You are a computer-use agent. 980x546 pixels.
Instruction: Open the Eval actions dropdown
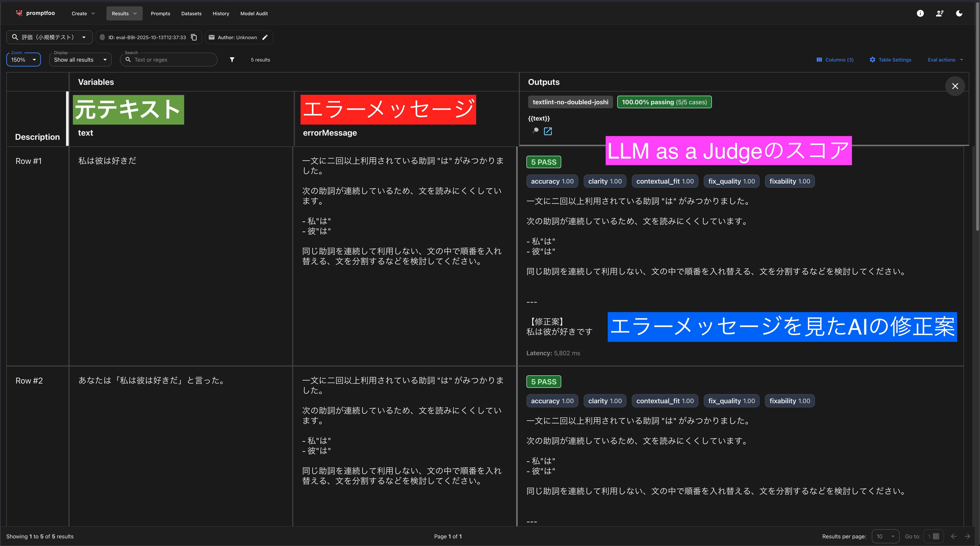[x=945, y=60]
